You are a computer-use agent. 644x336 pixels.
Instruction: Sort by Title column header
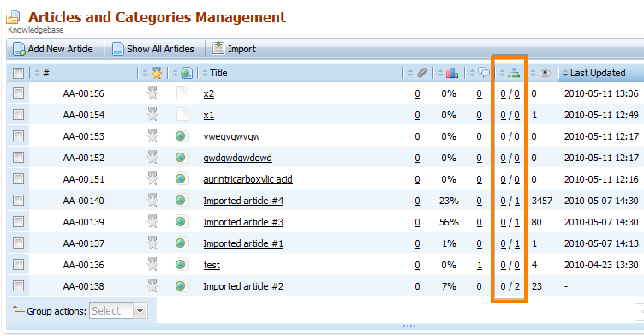(x=218, y=73)
